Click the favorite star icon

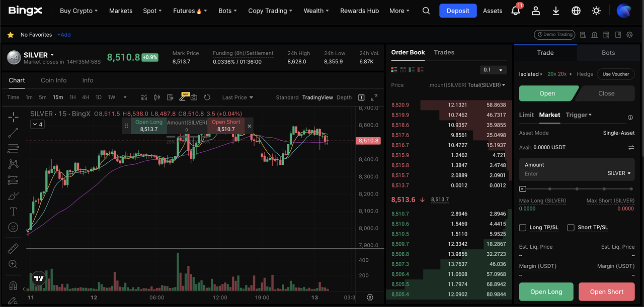10,35
